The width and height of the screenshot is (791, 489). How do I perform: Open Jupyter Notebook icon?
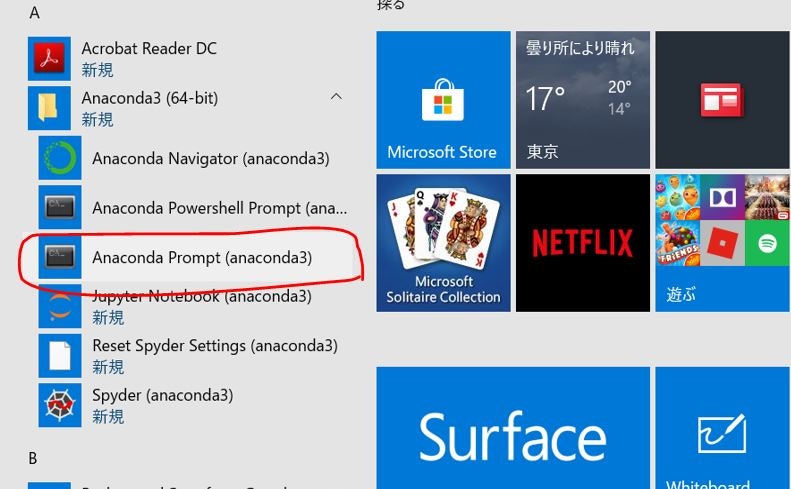60,306
